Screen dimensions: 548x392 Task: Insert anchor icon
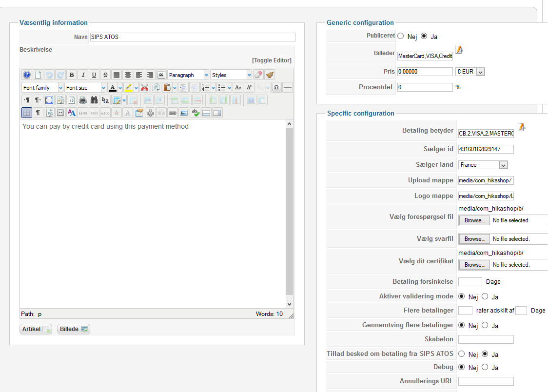click(150, 113)
